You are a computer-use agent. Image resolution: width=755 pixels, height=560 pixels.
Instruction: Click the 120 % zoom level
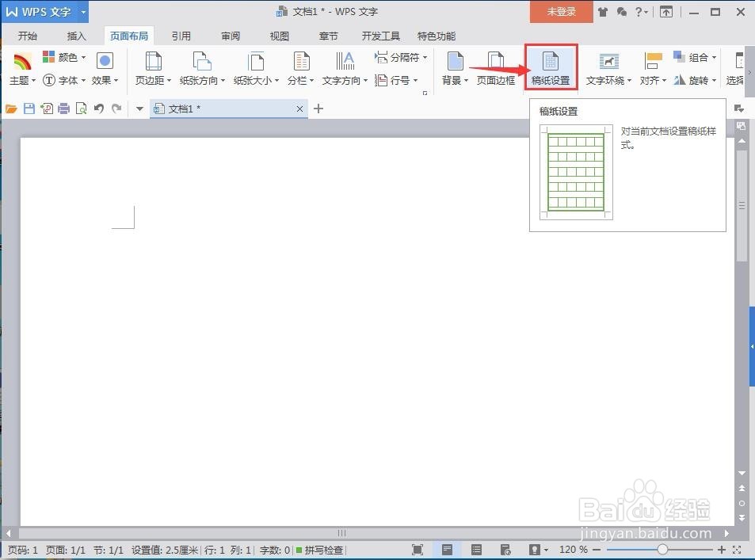573,550
